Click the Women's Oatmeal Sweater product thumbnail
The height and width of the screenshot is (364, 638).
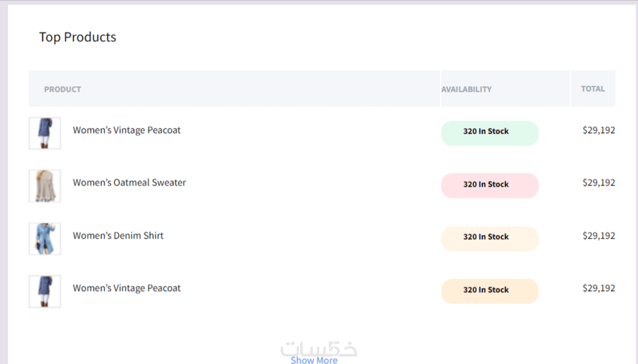[45, 186]
